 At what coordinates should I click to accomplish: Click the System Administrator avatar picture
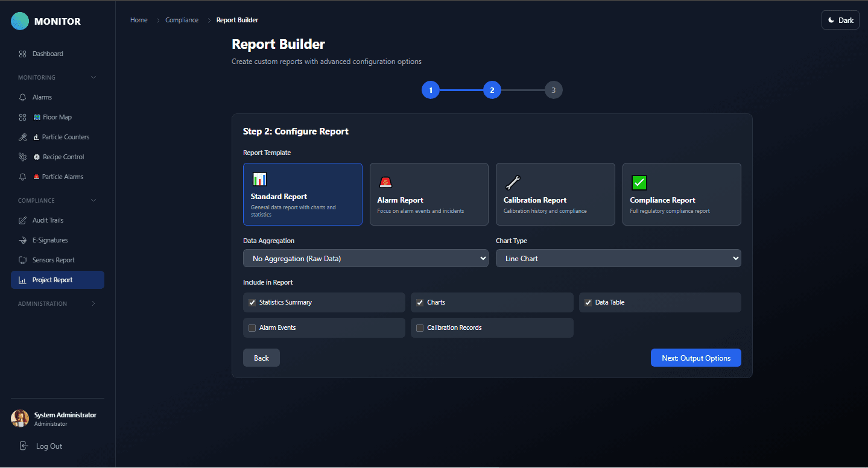(20, 419)
